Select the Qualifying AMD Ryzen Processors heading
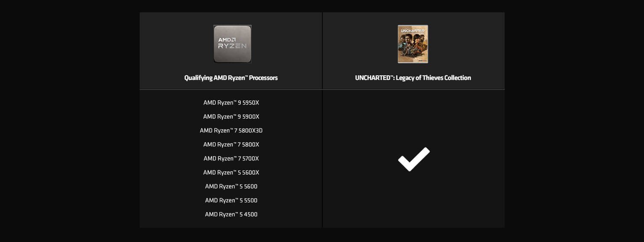Screen dimensions: 644x242 tap(231, 78)
